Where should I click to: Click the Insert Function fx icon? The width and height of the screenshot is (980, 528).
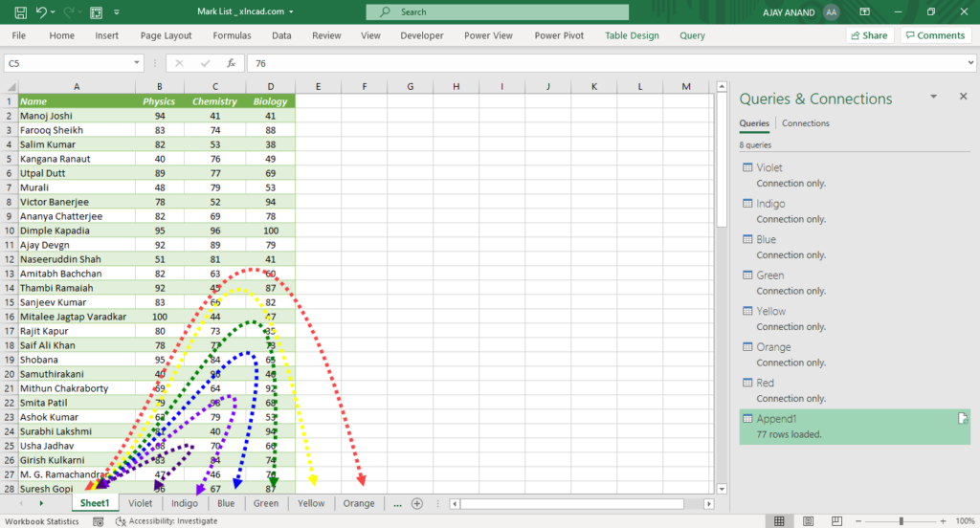click(231, 63)
